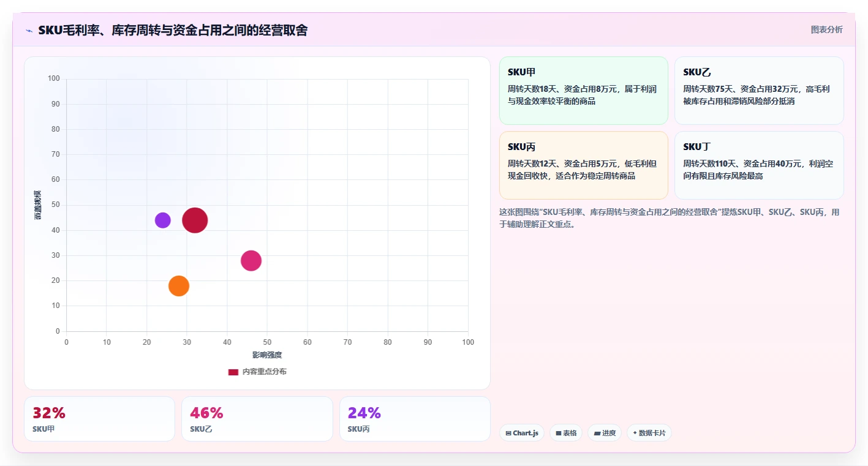Click the SKU乙 card description 周转天数75天
The image size is (868, 466).
(x=757, y=95)
